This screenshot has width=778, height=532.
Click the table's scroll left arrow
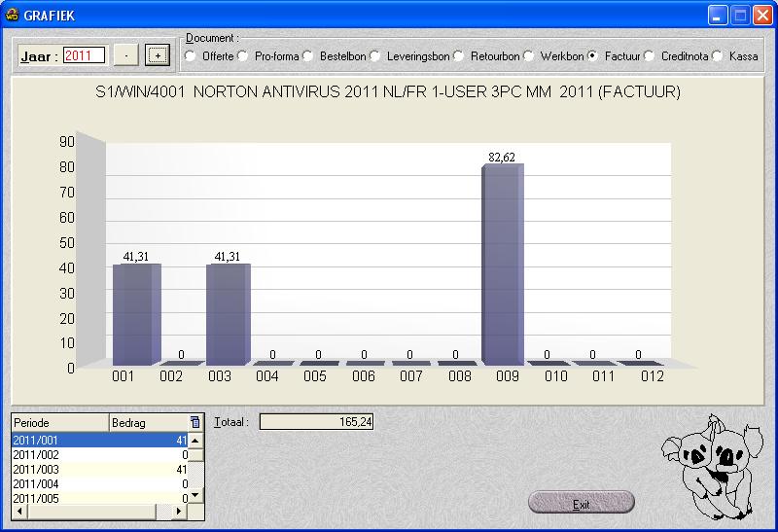click(19, 512)
